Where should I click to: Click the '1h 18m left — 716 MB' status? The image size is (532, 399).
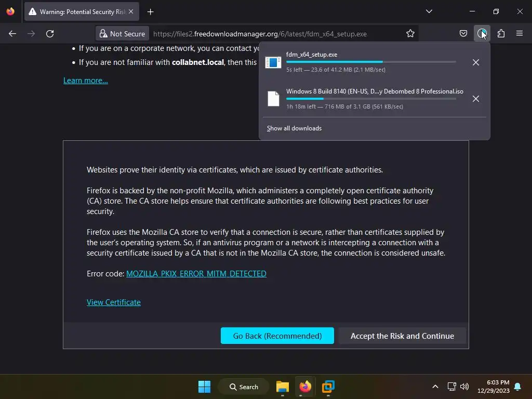(344, 107)
